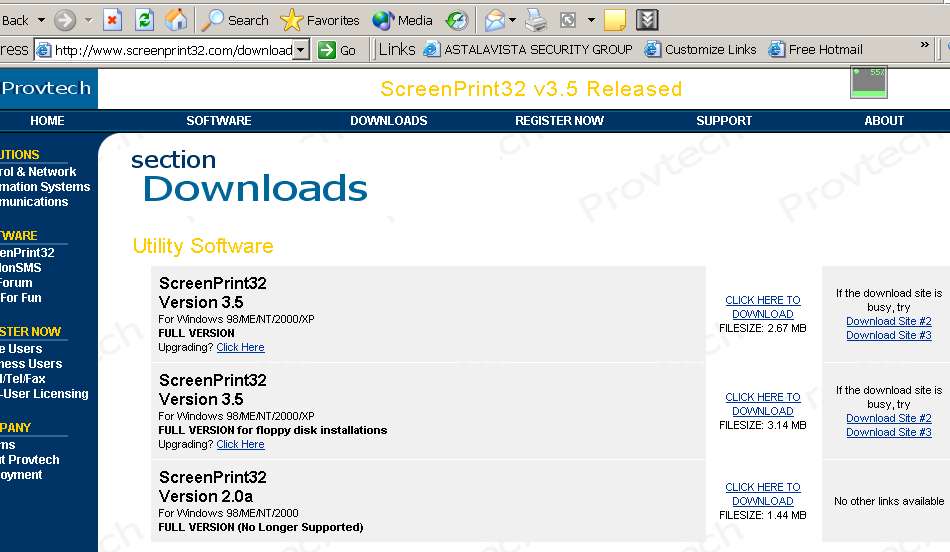Print page with printer icon

(x=536, y=21)
